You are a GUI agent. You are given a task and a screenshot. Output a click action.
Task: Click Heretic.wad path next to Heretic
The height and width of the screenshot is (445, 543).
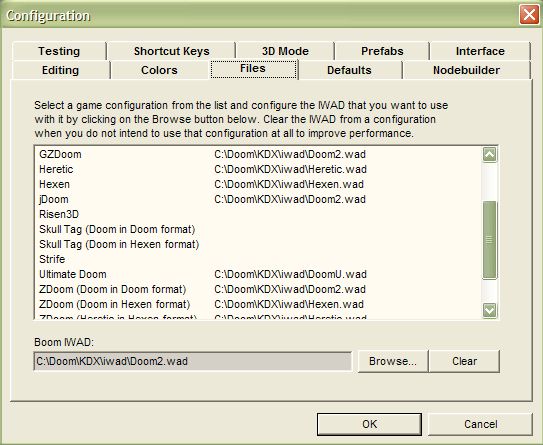coord(290,169)
